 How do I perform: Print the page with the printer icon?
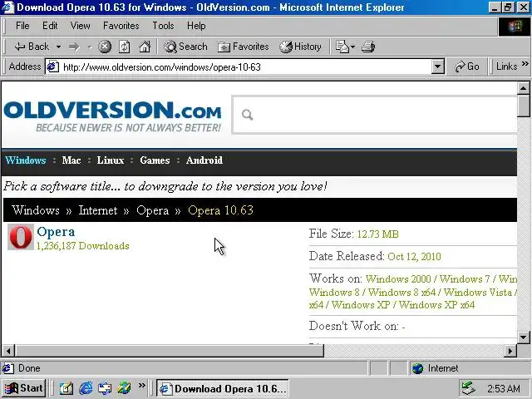point(368,47)
